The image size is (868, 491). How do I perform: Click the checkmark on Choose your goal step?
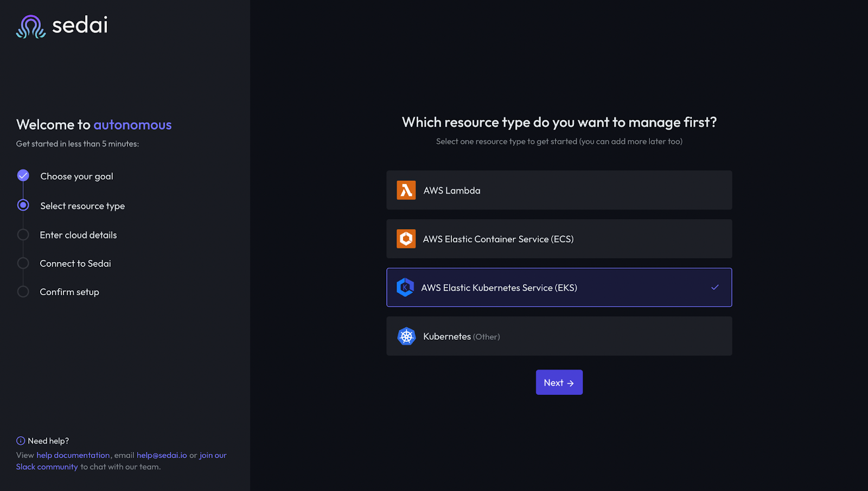23,175
